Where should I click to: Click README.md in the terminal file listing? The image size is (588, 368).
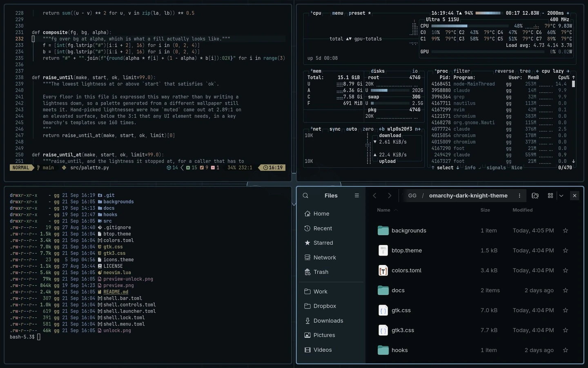click(x=116, y=292)
